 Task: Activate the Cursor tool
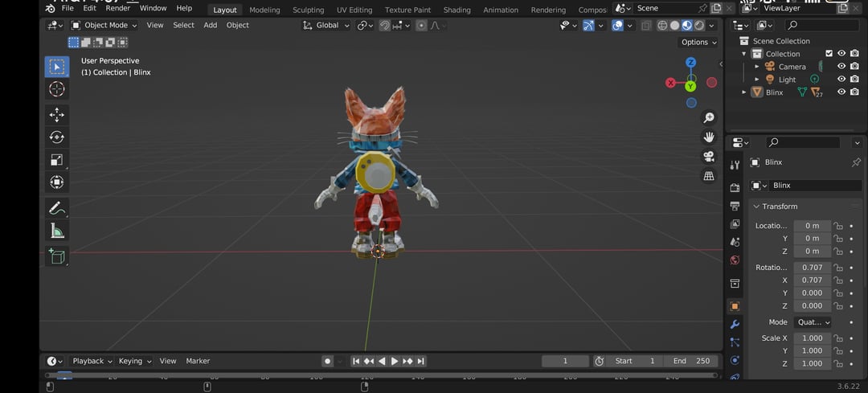click(x=56, y=89)
